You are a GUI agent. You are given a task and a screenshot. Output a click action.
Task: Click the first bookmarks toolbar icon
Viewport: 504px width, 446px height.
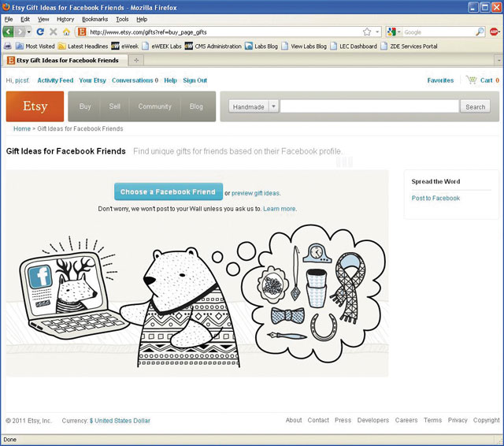7,46
